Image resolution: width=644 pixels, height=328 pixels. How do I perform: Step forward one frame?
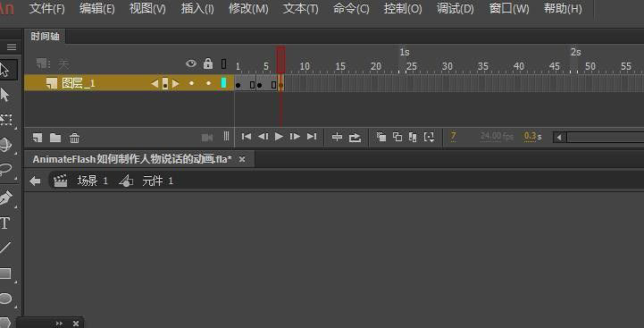pyautogui.click(x=295, y=137)
